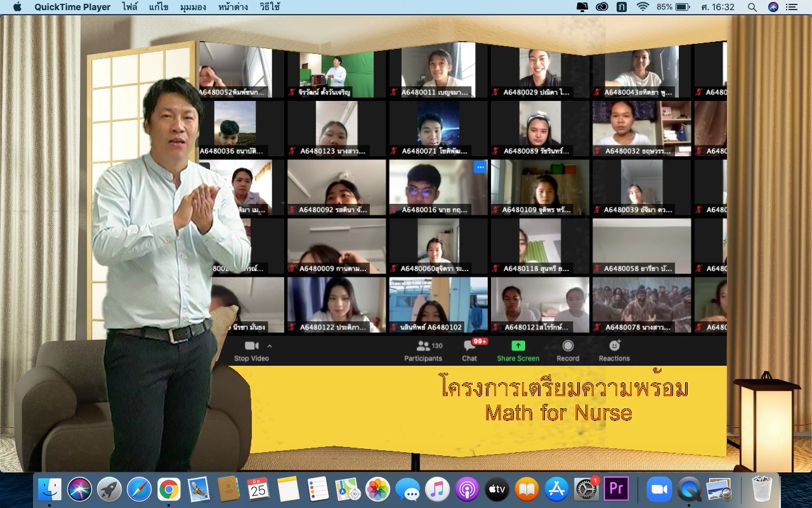This screenshot has width=812, height=508.
Task: Click the QuickTime Player app menu
Action: [72, 7]
